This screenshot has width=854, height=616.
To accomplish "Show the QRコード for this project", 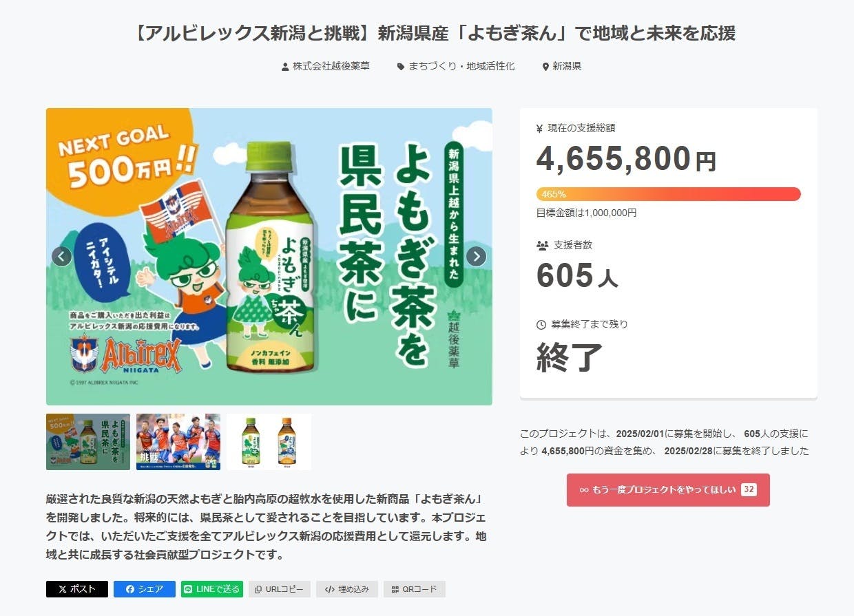I will point(414,589).
